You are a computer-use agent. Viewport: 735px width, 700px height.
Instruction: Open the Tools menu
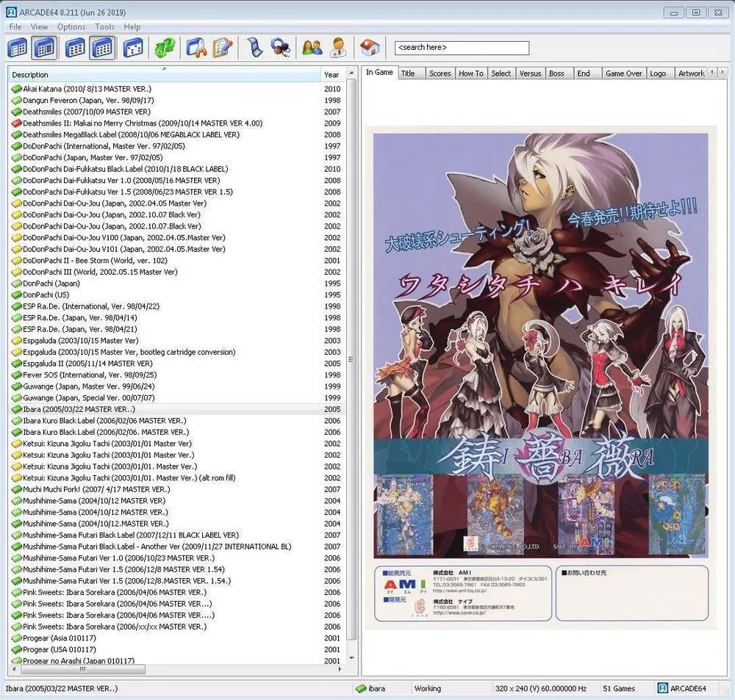[104, 26]
